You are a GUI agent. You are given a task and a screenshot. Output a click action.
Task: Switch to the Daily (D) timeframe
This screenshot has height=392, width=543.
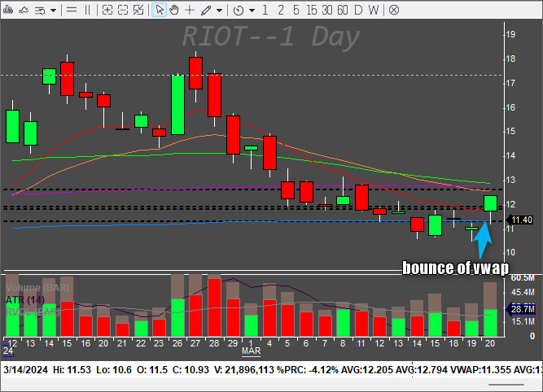click(358, 10)
